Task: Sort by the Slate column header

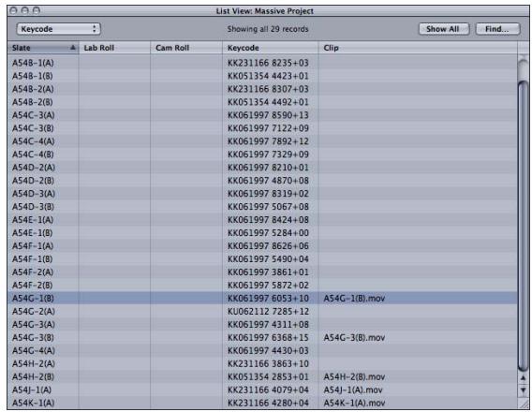Action: point(43,48)
